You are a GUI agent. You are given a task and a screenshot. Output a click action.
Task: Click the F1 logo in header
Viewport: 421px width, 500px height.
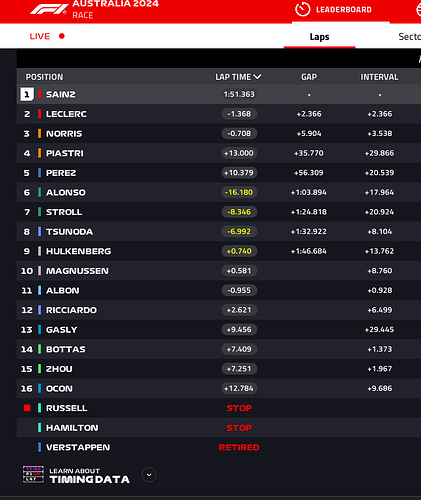point(49,9)
